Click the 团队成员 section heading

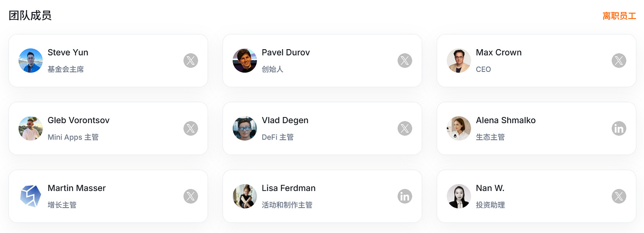[x=30, y=16]
